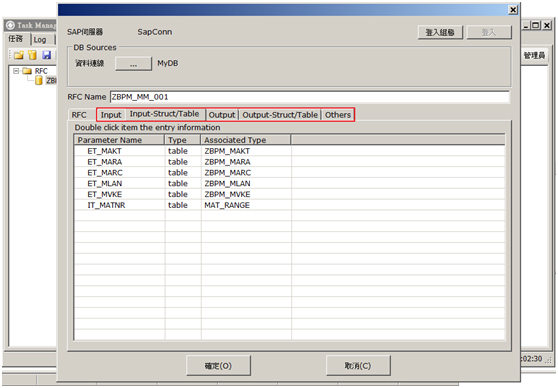558x388 pixels.
Task: Select the RFC folder icon in the tree
Action: tap(27, 71)
